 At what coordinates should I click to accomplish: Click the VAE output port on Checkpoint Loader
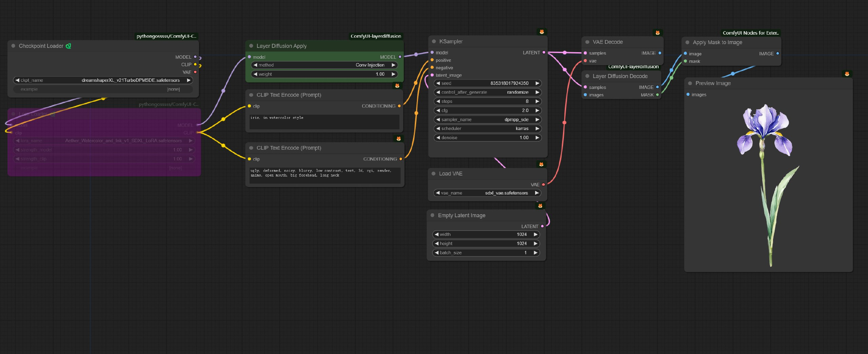[195, 72]
